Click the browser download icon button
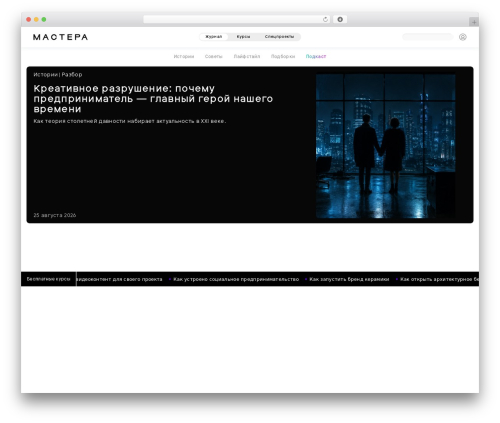The height and width of the screenshot is (423, 500). coord(340,20)
